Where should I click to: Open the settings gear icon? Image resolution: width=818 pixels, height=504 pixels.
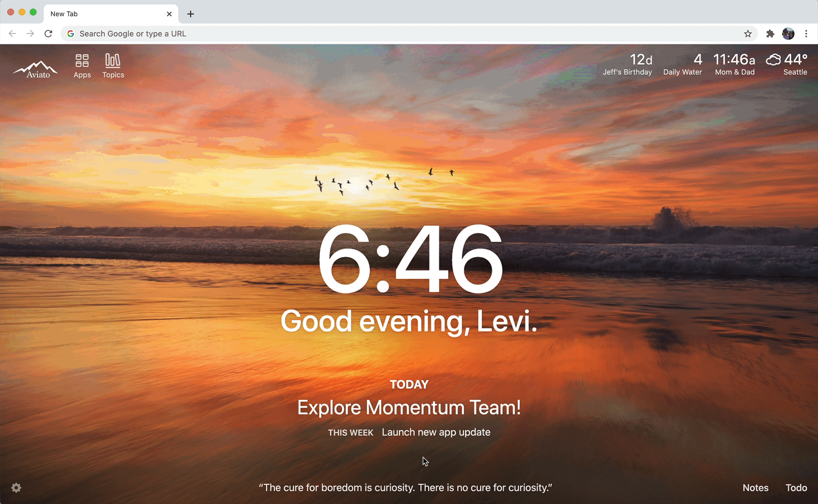16,488
